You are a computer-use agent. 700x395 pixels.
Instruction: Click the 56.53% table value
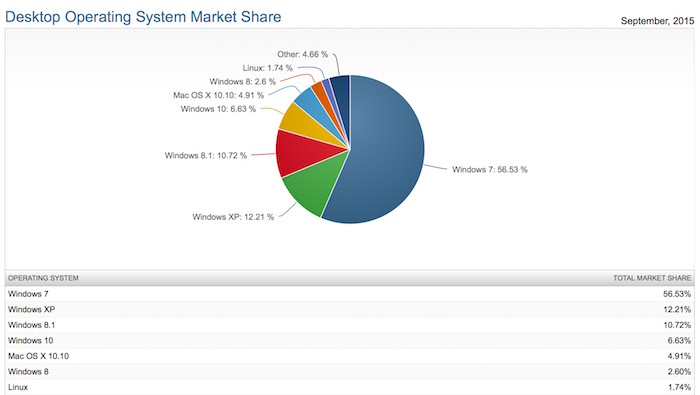677,294
